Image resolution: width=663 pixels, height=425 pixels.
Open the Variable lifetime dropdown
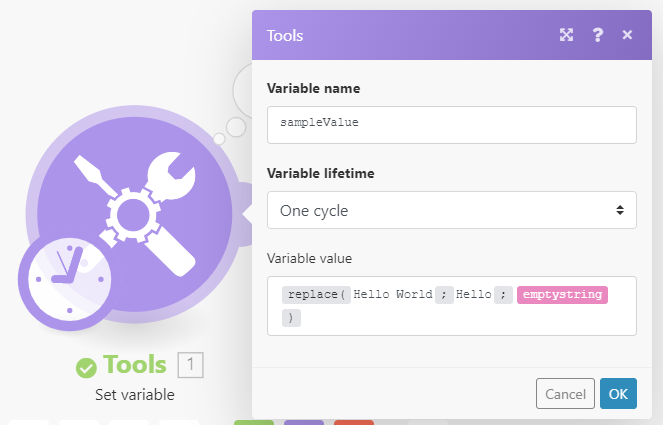point(452,210)
